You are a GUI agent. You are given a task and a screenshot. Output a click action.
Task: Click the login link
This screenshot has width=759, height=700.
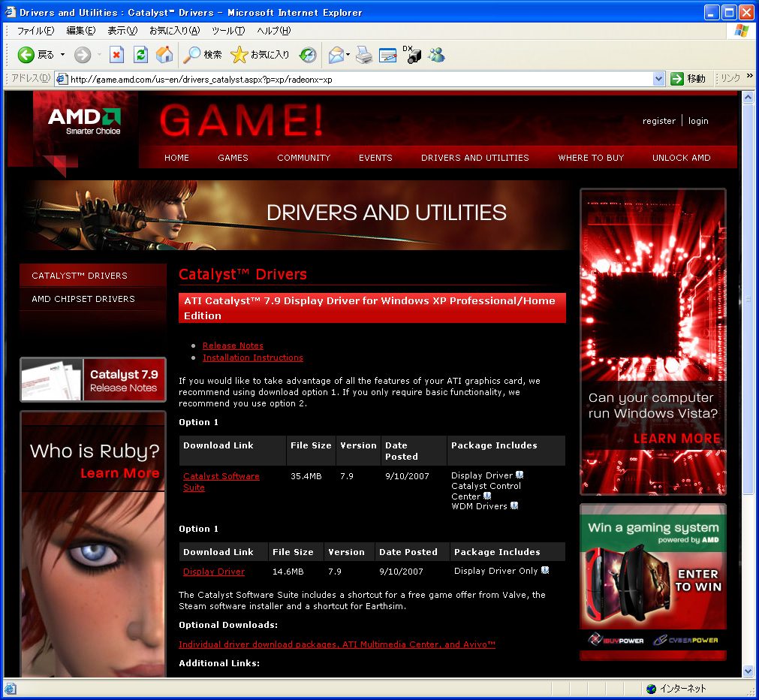tap(698, 121)
